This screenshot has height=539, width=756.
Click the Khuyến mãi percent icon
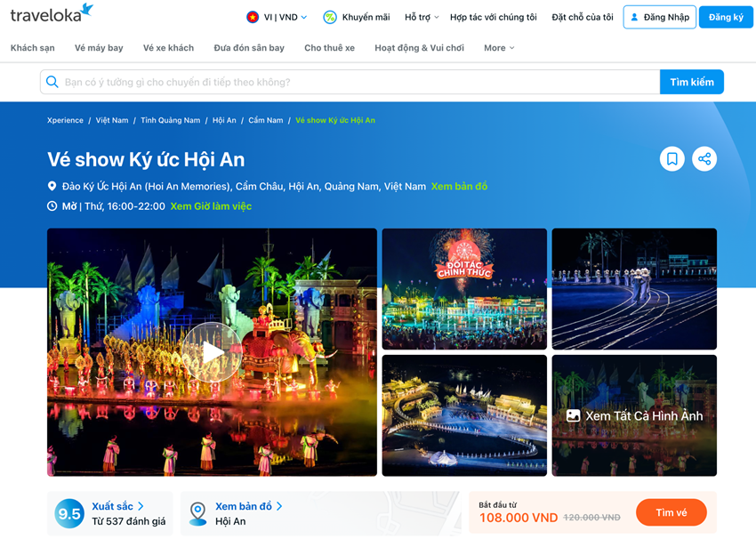pyautogui.click(x=330, y=18)
